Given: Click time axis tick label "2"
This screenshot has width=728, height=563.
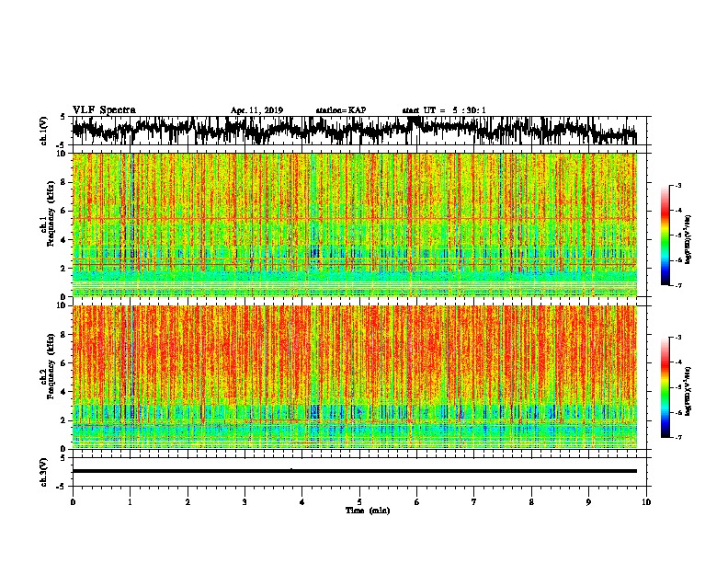Looking at the screenshot, I should click(188, 502).
